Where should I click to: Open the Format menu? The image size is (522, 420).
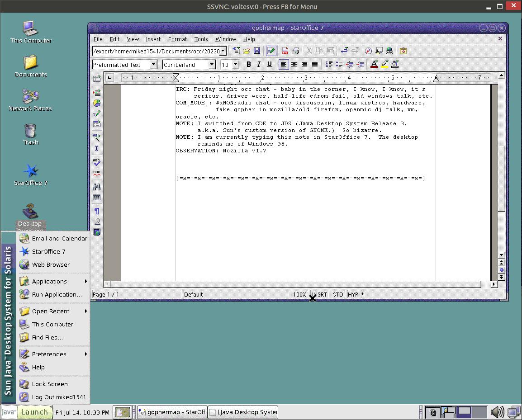click(177, 39)
